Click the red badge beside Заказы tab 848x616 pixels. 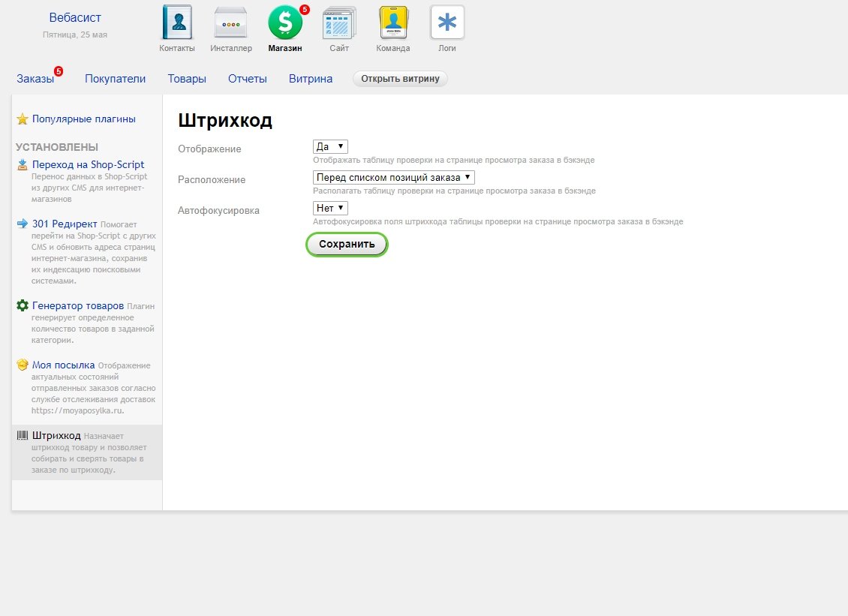(x=59, y=71)
